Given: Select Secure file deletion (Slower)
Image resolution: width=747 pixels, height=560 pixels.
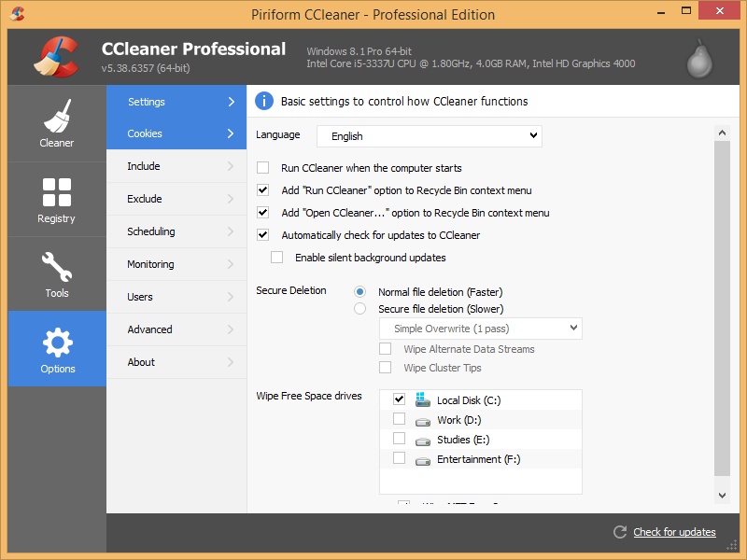Looking at the screenshot, I should (360, 309).
